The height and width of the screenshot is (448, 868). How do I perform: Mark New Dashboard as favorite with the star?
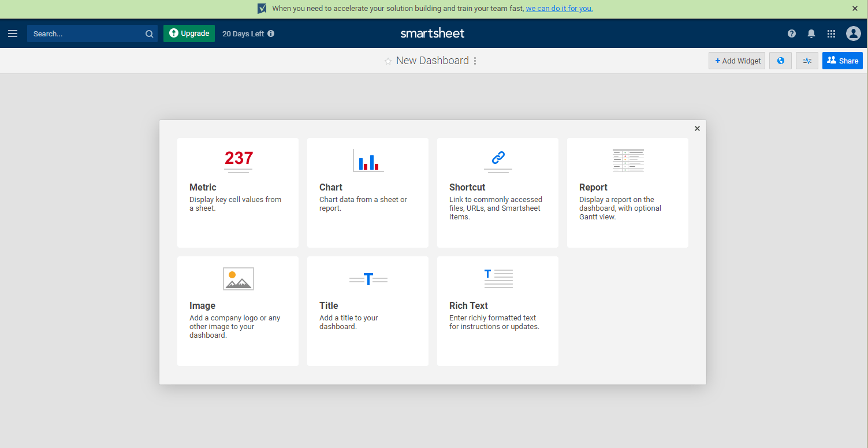point(388,61)
